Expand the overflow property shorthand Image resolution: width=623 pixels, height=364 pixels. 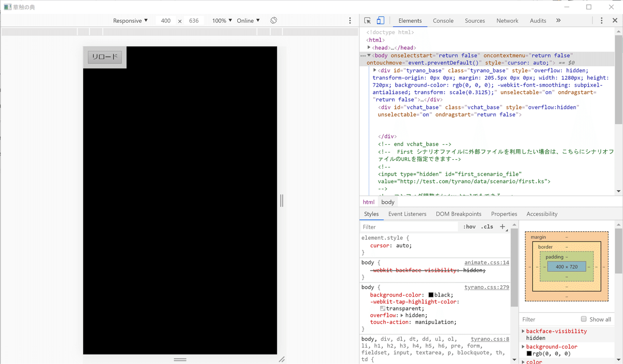coord(402,315)
